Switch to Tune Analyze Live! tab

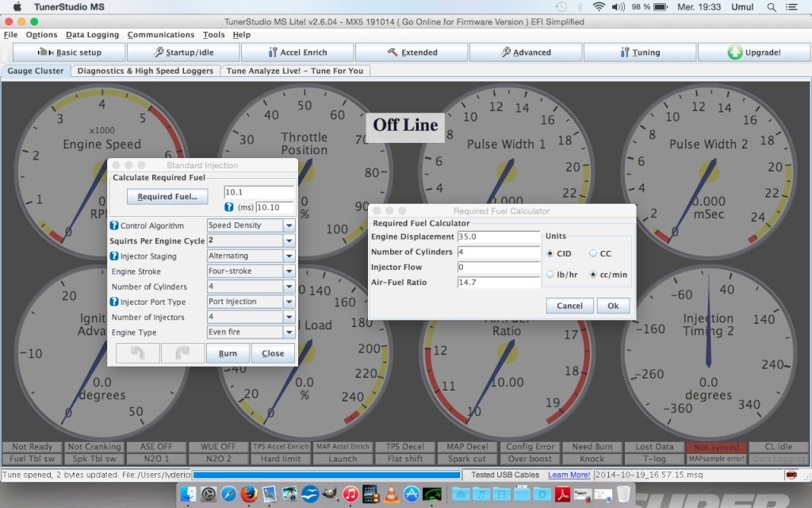295,71
